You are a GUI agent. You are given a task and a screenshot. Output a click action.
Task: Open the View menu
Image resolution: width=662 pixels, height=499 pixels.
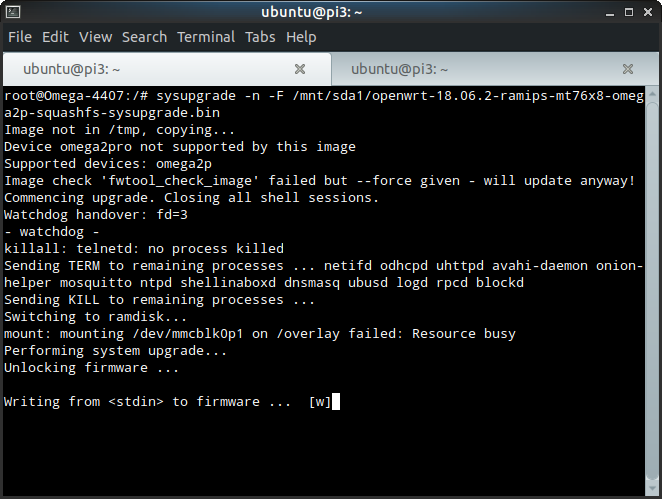(x=96, y=37)
